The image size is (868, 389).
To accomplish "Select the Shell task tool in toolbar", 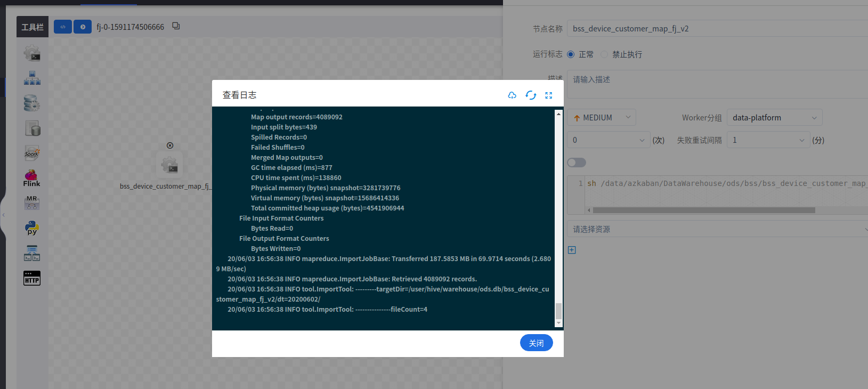I will (x=32, y=53).
